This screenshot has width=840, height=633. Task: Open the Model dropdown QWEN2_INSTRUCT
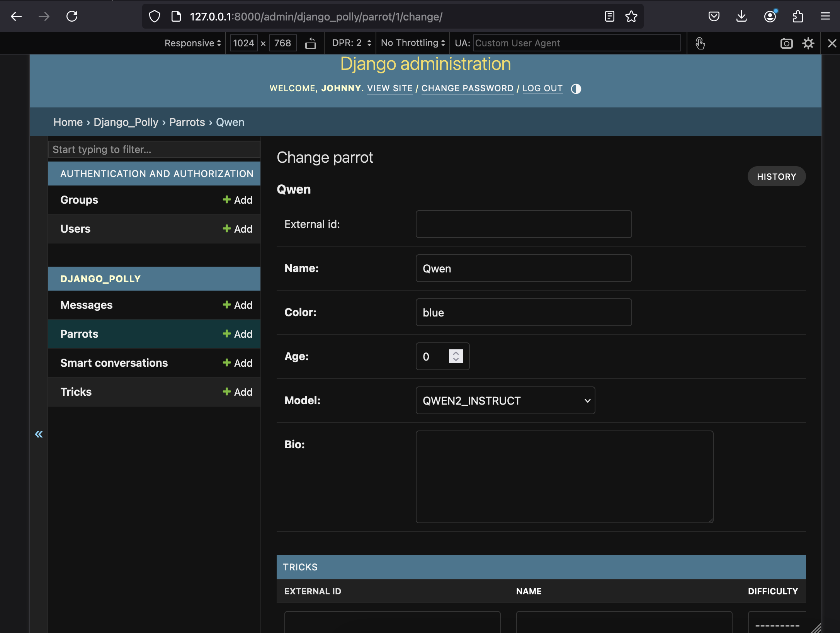(x=505, y=400)
